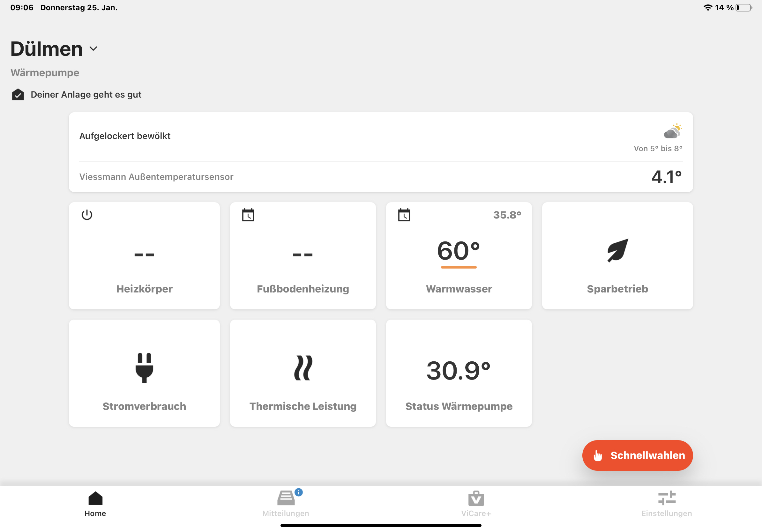Tap the dashes value on Heizkörper card
Viewport: 762px width, 532px height.
coord(144,255)
